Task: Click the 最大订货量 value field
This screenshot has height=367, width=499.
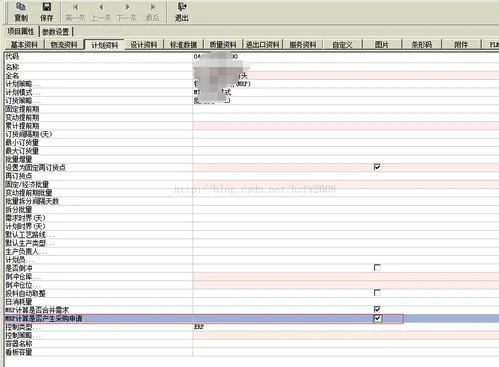Action: [x=346, y=151]
